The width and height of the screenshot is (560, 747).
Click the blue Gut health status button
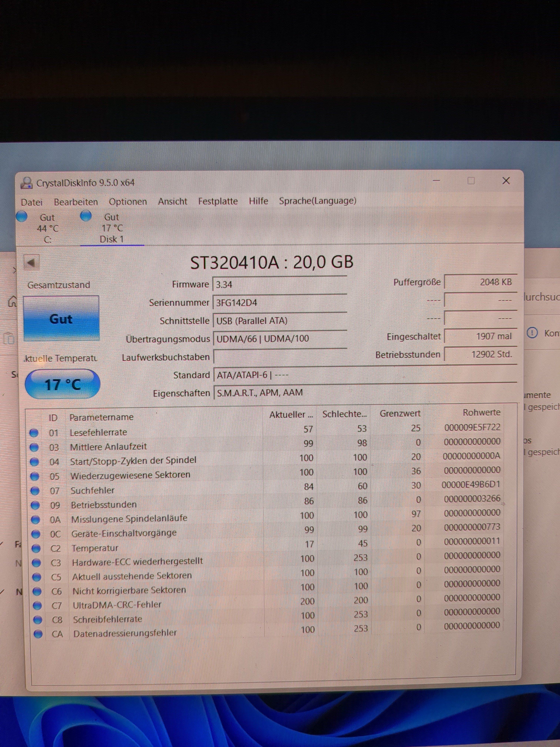click(61, 319)
